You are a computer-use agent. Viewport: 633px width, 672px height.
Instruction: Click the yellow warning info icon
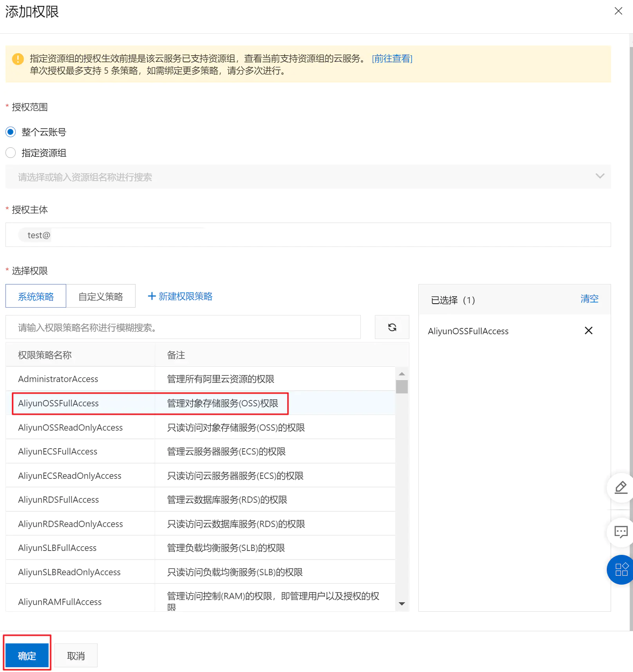tap(18, 59)
